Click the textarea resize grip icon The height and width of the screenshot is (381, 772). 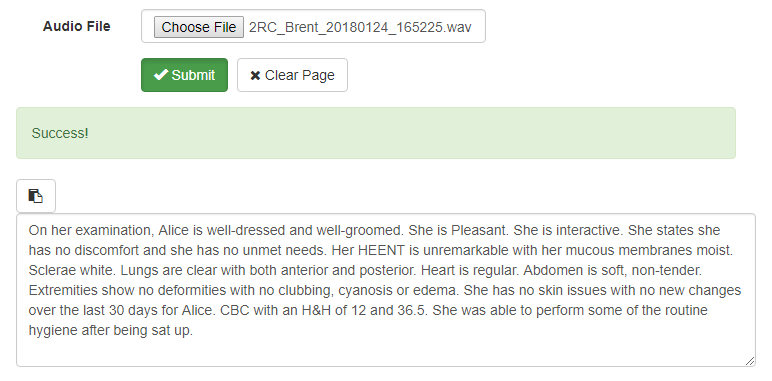(x=749, y=361)
